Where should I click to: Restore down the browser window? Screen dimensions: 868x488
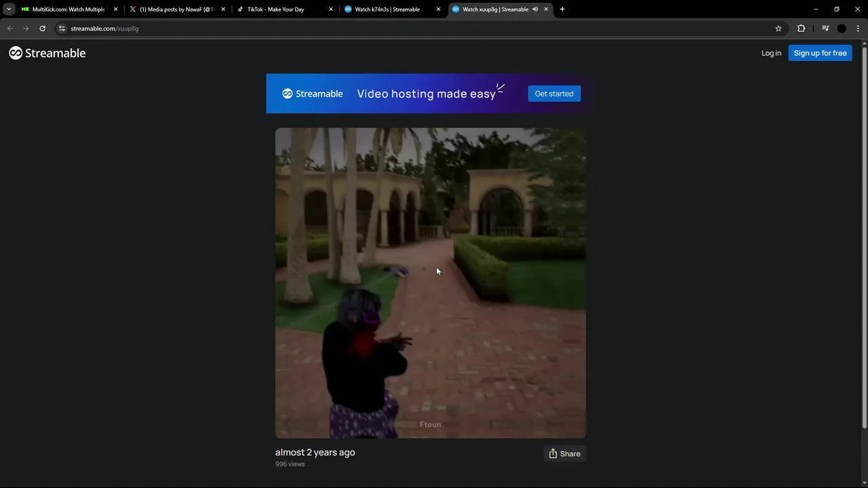click(x=837, y=9)
